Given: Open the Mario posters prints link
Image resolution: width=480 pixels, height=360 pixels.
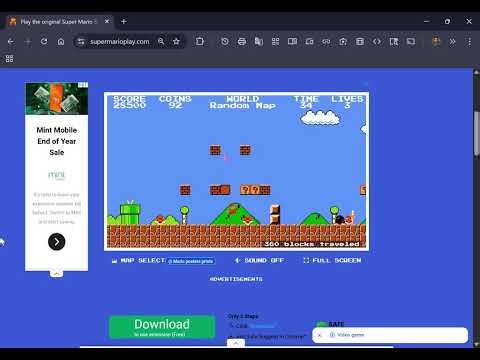Looking at the screenshot, I should [x=191, y=261].
